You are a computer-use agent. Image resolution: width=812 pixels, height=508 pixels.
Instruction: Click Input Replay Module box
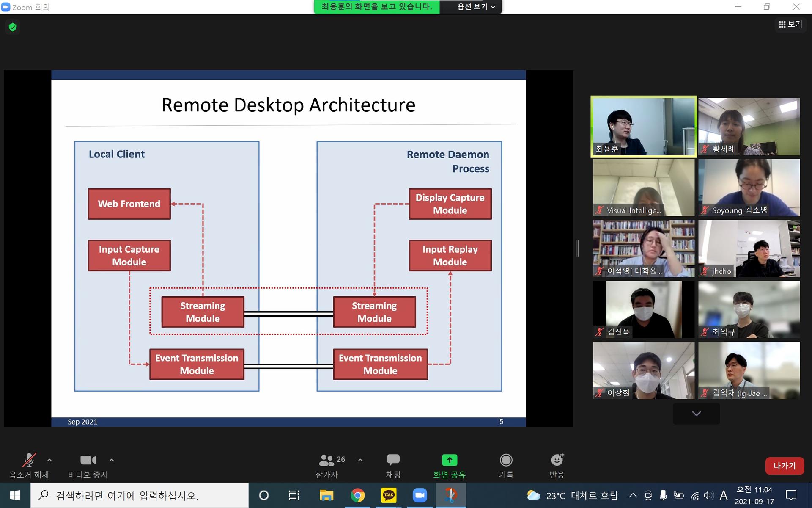point(450,256)
